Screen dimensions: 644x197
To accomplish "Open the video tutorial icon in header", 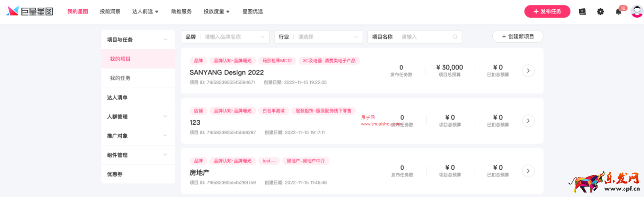I will pos(582,12).
